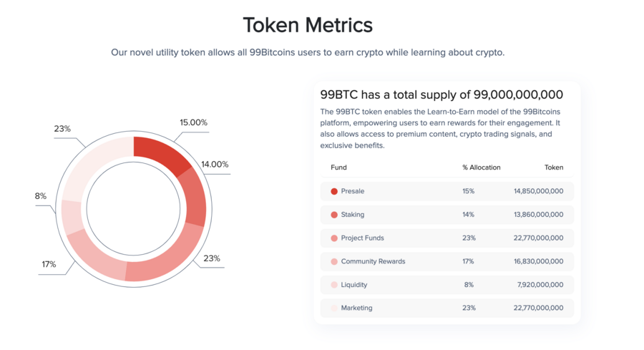Click the 14.00% chart label

[215, 164]
